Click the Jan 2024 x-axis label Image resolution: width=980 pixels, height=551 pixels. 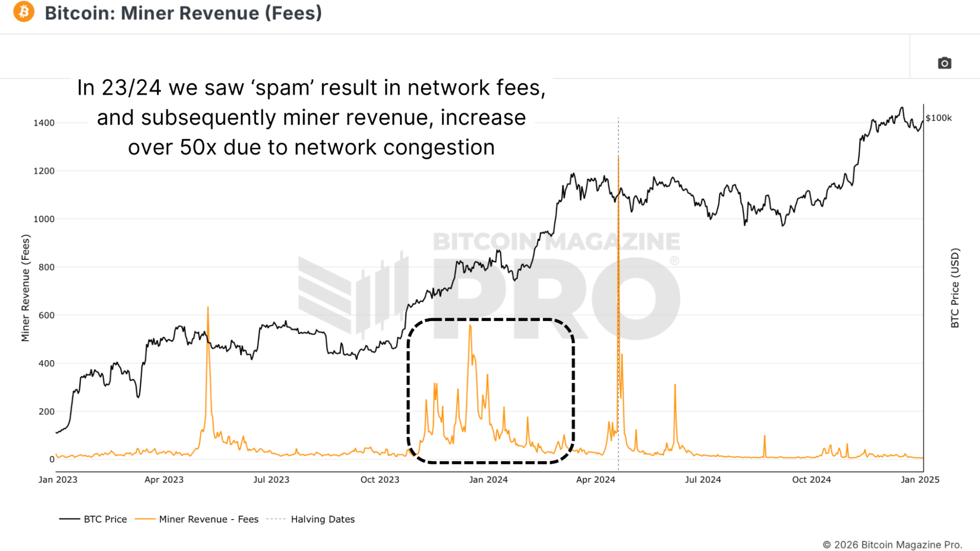[488, 479]
